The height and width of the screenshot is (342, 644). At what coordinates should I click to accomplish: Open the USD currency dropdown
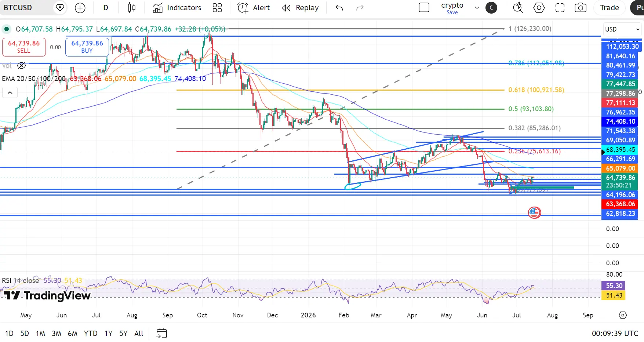622,29
